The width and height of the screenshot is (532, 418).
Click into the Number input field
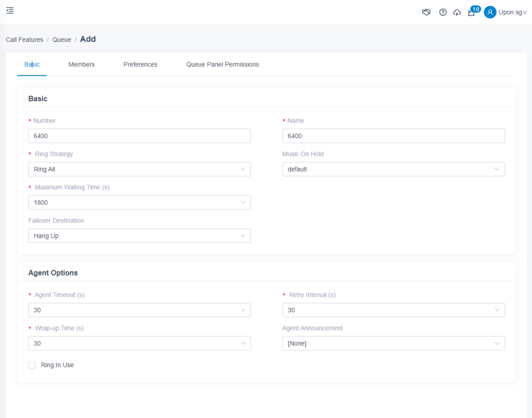[139, 136]
